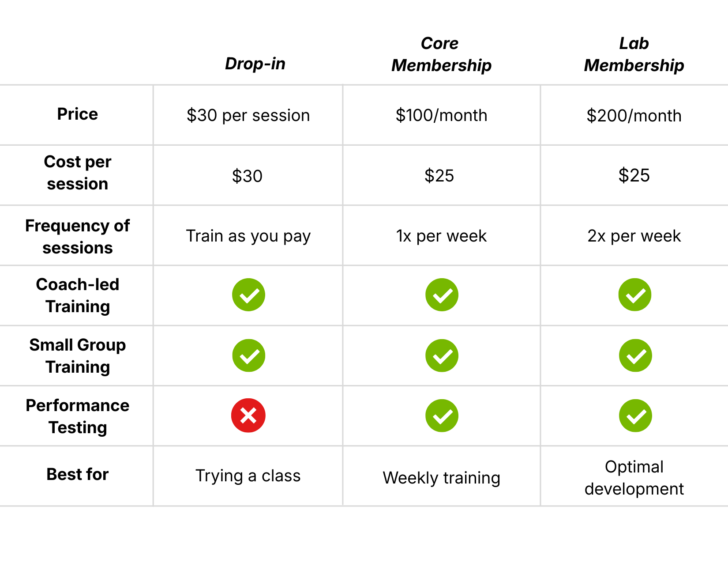Click the $100/month price cell
The image size is (728, 563).
(x=441, y=115)
